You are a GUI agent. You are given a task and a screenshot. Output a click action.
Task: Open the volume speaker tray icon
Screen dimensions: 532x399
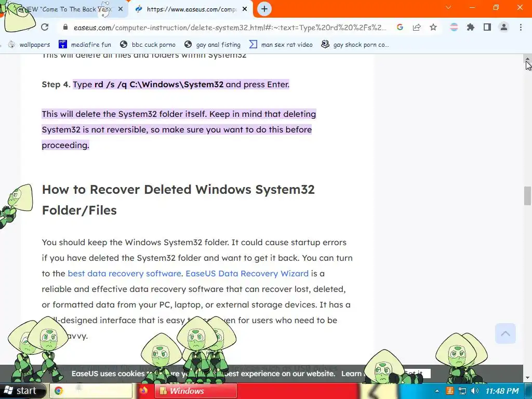(475, 391)
